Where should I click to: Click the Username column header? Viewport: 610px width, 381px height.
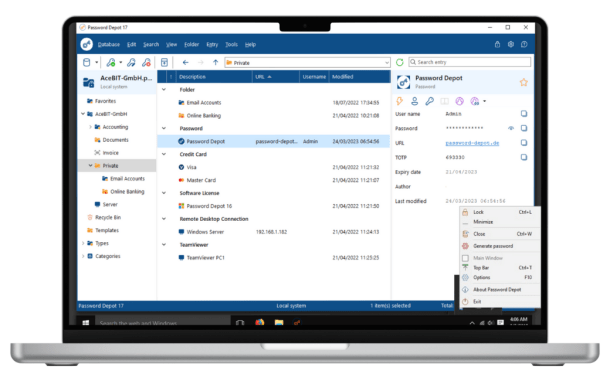(x=314, y=77)
